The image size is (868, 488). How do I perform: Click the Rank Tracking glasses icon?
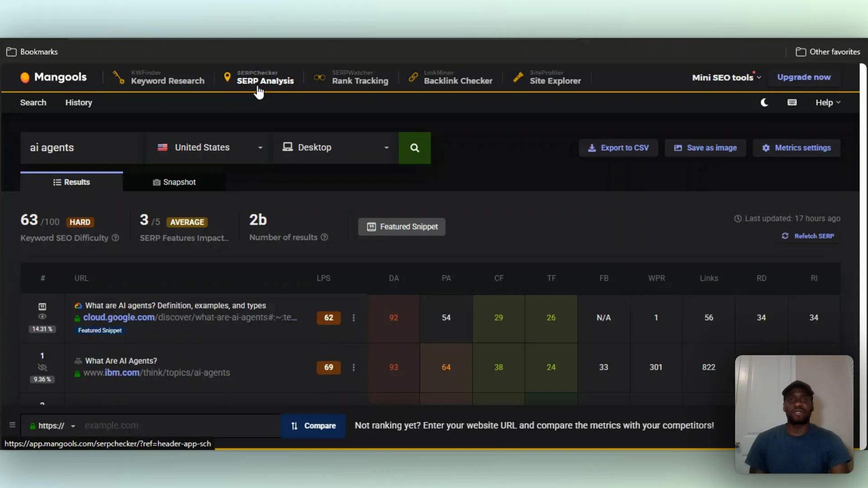tap(320, 77)
